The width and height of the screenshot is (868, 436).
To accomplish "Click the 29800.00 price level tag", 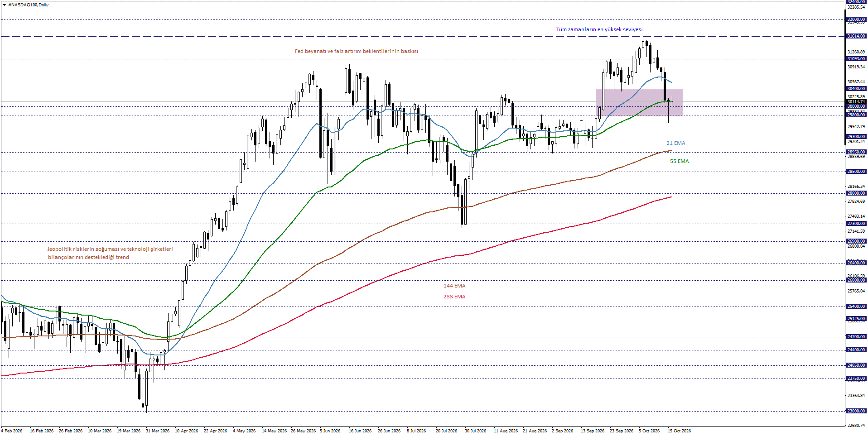I will click(856, 115).
